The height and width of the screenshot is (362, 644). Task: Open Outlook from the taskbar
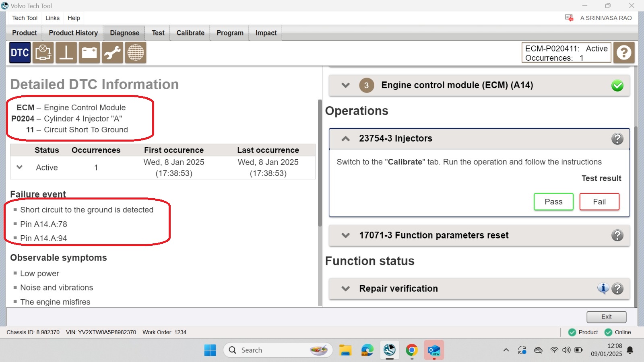433,350
